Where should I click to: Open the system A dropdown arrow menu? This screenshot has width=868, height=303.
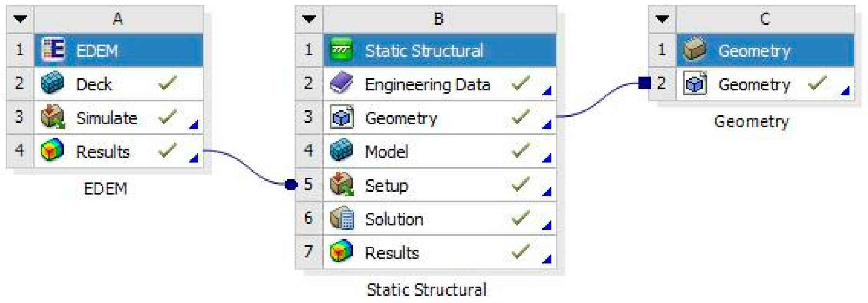pos(20,19)
